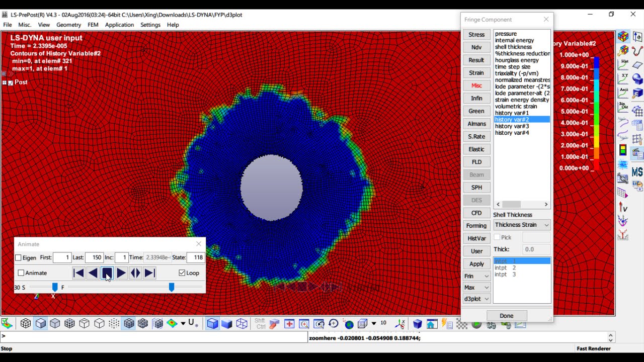Screen dimensions: 644x362
Task: Open the Binout data tool icon
Action: click(623, 107)
